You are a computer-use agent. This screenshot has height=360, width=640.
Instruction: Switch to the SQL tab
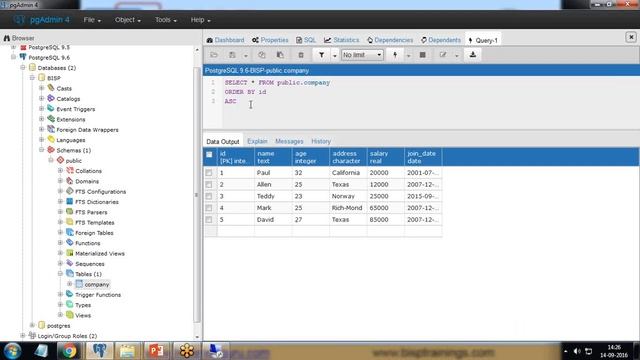click(x=306, y=40)
